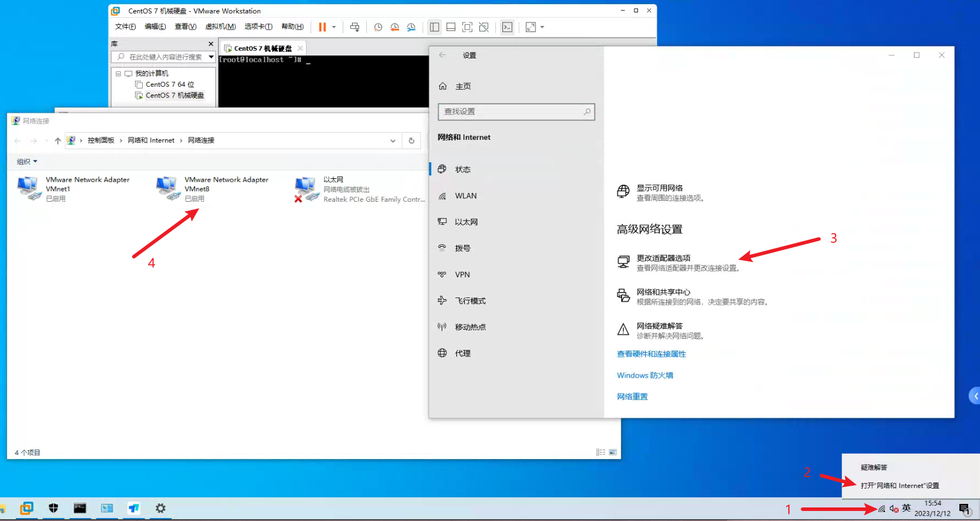Screen dimensions: 980x521
Task: Click back arrow in Settings window
Action: [442, 55]
